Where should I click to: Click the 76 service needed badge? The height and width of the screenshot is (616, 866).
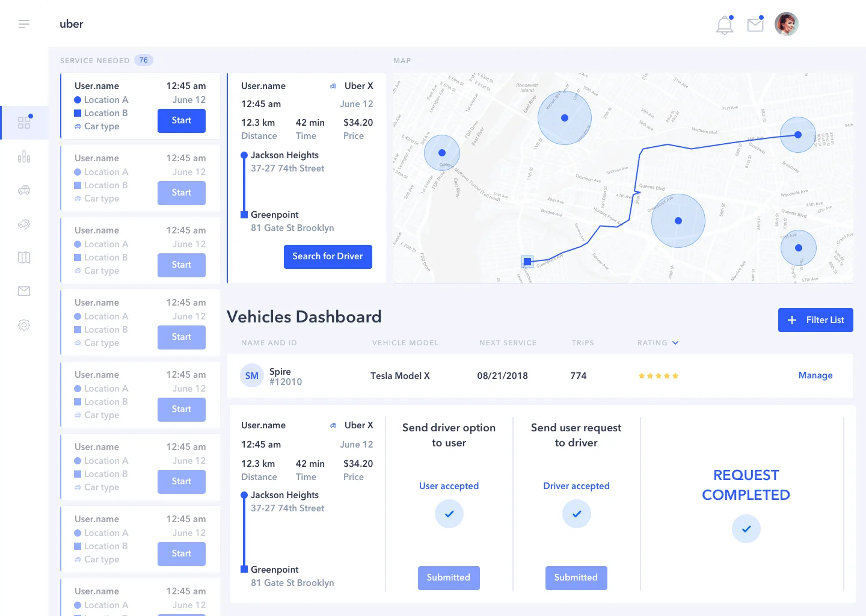(144, 60)
